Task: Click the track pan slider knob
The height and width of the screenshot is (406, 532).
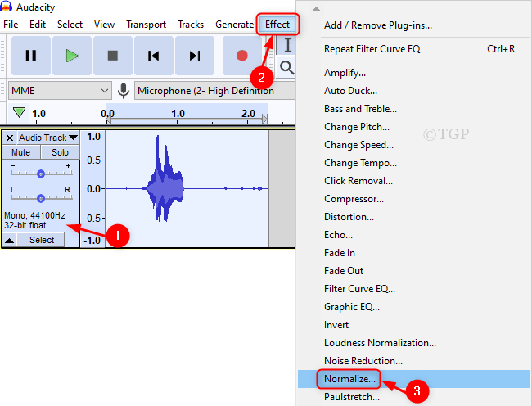Action: click(41, 198)
